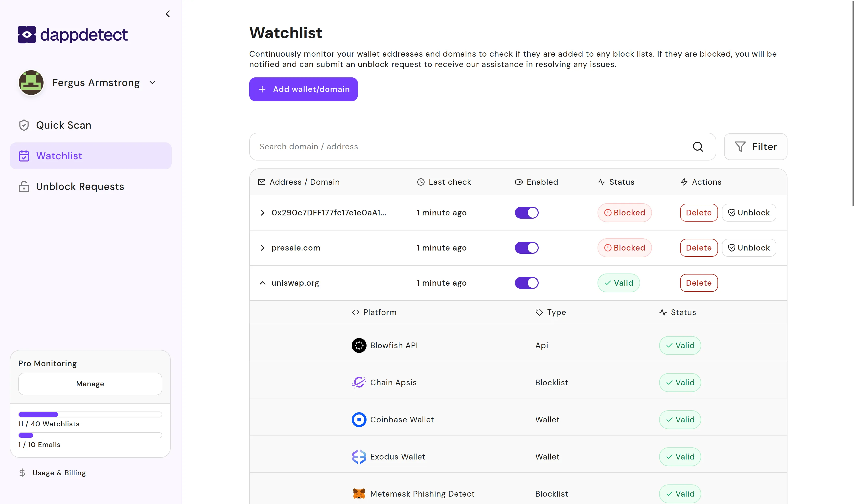Click the Watchlists usage progress bar

pos(90,414)
